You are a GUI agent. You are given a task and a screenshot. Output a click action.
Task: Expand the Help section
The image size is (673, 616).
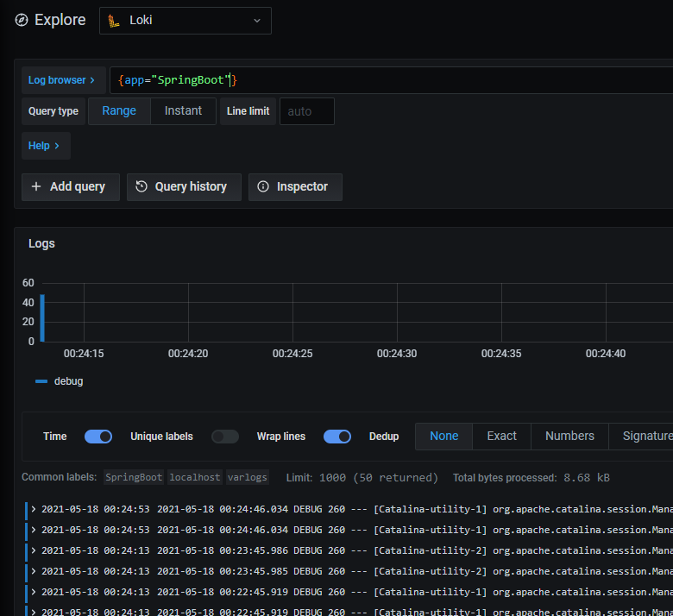click(46, 146)
